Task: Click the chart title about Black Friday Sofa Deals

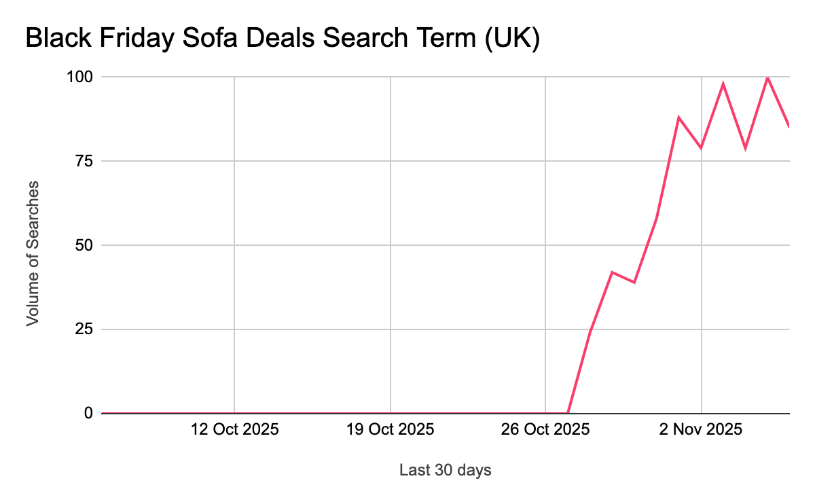Action: pyautogui.click(x=283, y=39)
